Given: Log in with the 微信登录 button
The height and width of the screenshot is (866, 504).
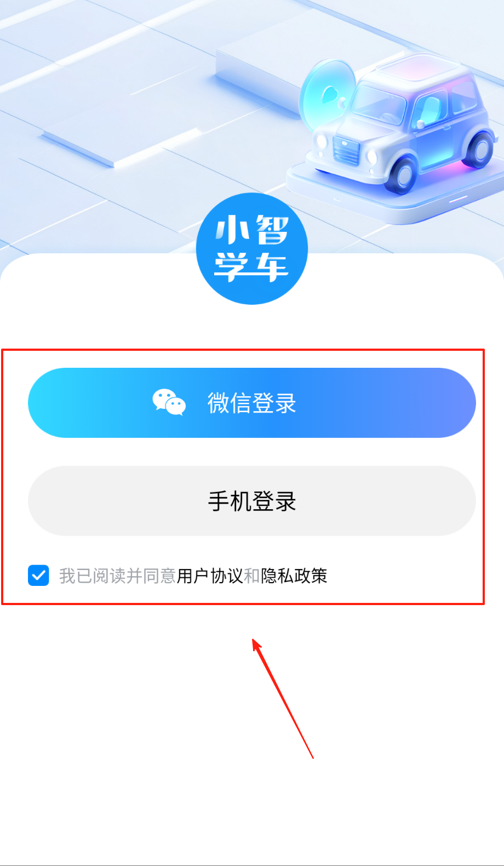Looking at the screenshot, I should [252, 403].
